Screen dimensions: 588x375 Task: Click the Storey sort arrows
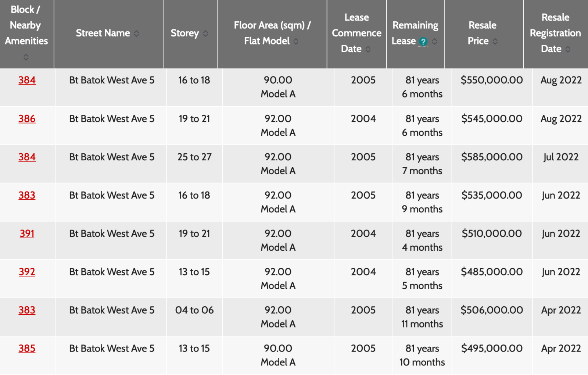pyautogui.click(x=205, y=33)
